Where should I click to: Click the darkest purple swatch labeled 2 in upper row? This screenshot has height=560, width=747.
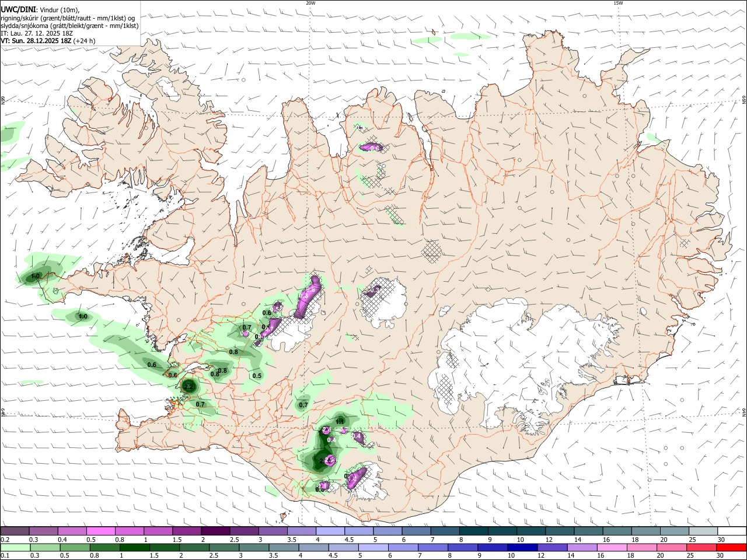coord(215,531)
